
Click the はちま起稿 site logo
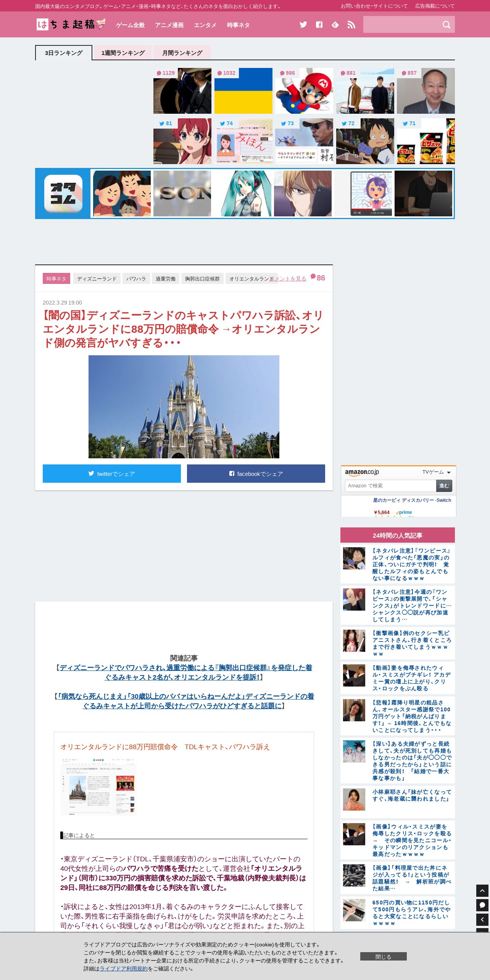71,24
